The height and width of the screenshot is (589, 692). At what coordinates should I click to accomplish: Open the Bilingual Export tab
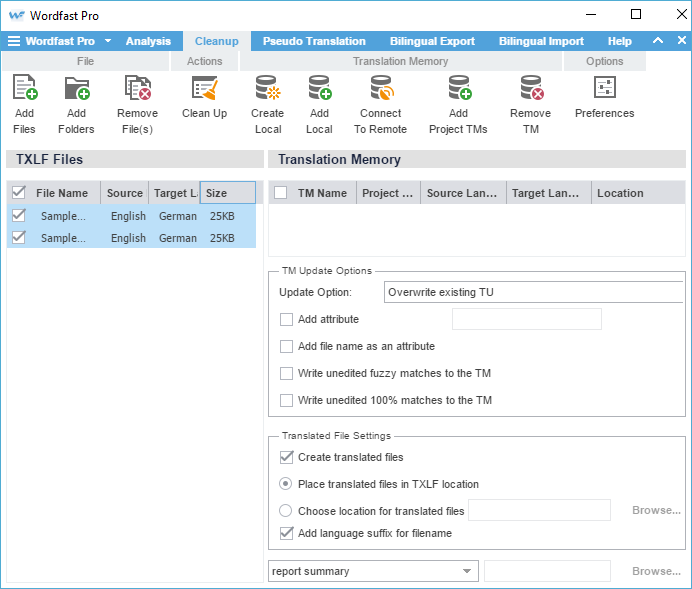(432, 41)
